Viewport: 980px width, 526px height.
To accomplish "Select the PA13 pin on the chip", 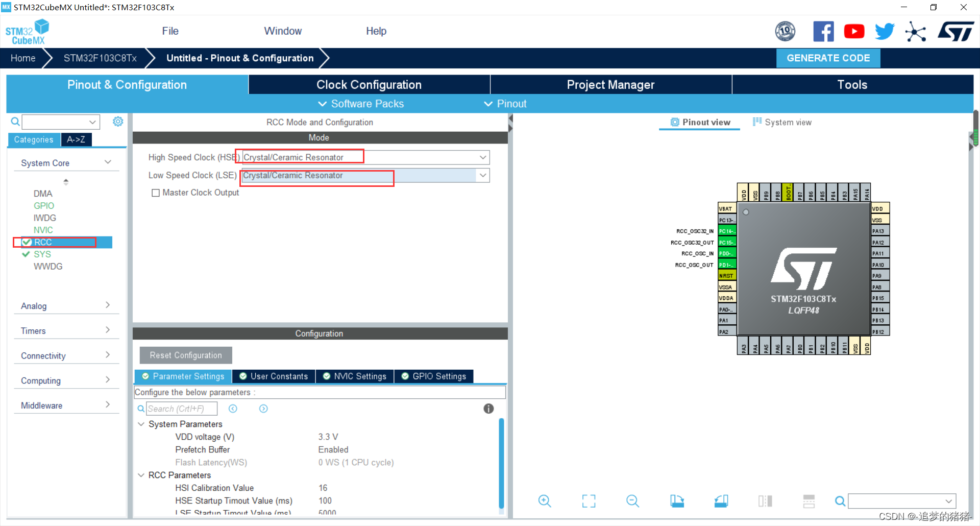I will (880, 231).
